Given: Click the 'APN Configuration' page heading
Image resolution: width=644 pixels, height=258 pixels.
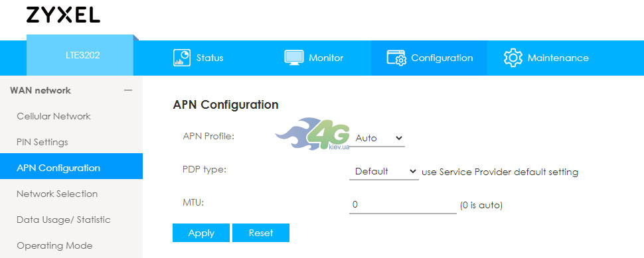Looking at the screenshot, I should pyautogui.click(x=226, y=105).
